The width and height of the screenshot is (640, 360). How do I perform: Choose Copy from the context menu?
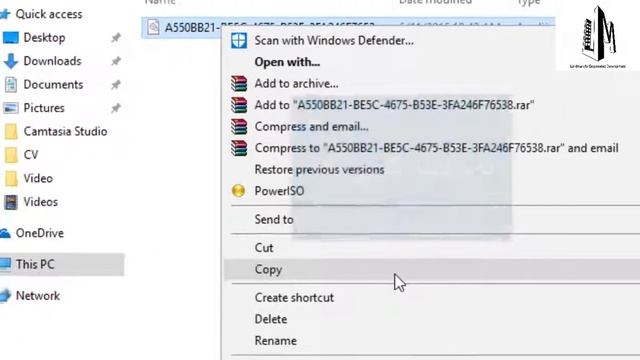click(268, 269)
